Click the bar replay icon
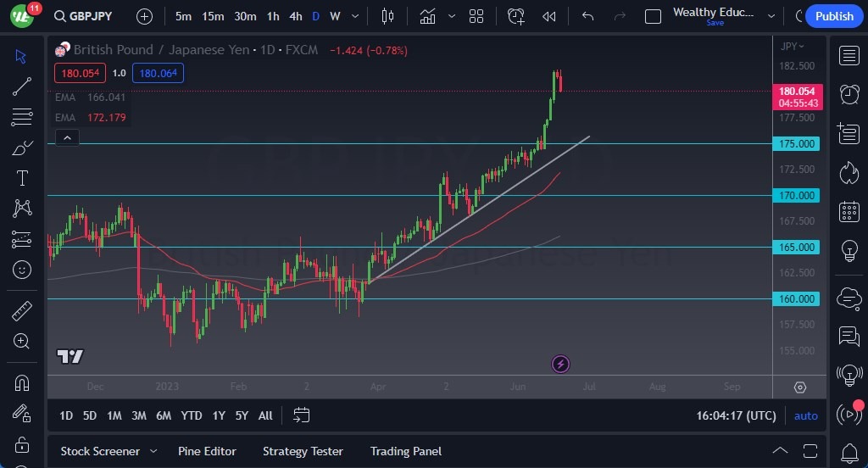The width and height of the screenshot is (868, 468). pos(549,16)
